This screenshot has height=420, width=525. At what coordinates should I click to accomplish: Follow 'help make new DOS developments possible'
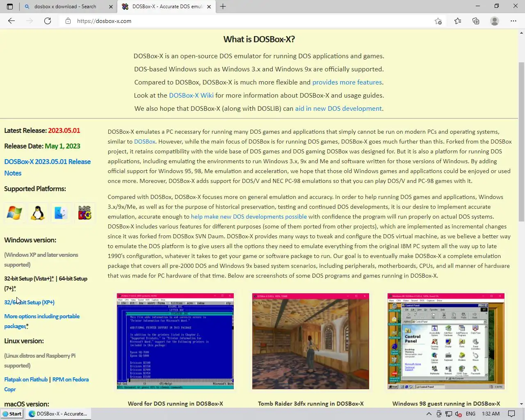coord(249,217)
